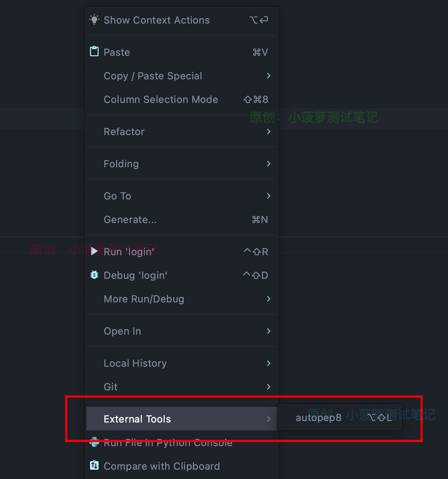Select the autopep8 external tool
The image size is (448, 479).
pyautogui.click(x=318, y=417)
